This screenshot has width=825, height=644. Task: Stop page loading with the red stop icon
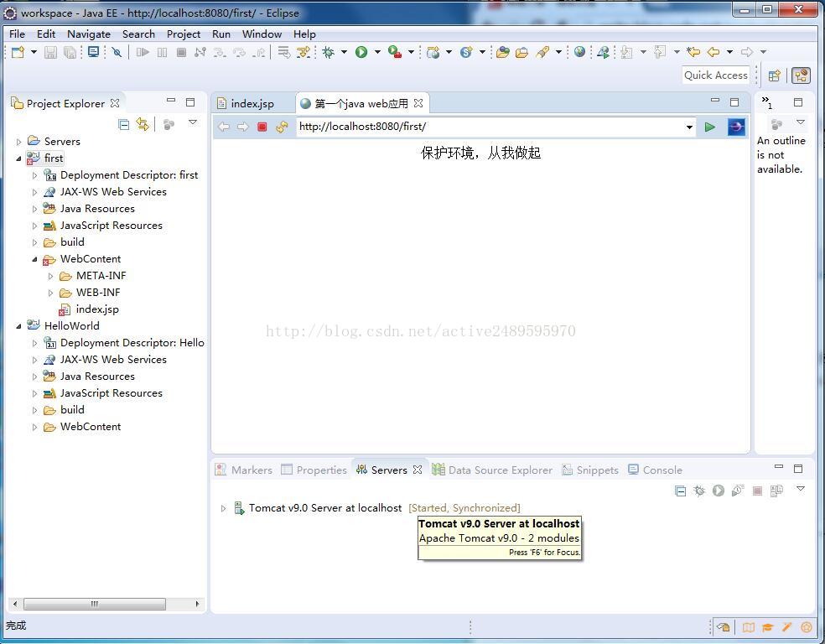(262, 127)
